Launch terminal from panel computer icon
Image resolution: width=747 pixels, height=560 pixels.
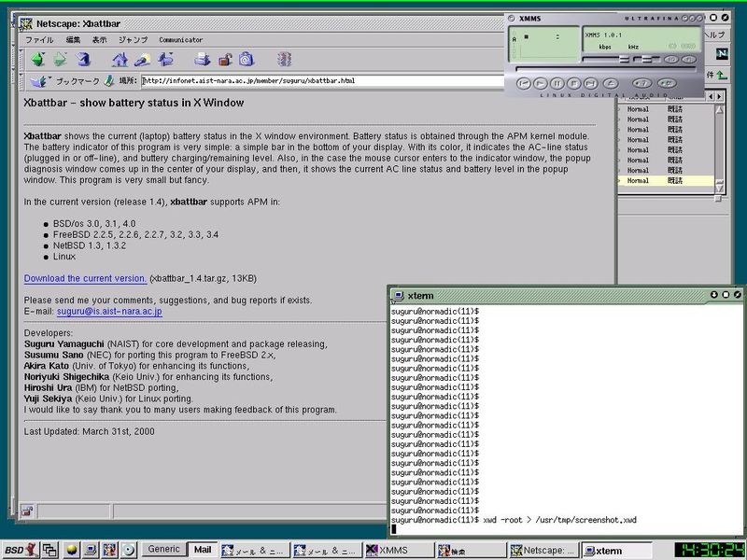(91, 550)
